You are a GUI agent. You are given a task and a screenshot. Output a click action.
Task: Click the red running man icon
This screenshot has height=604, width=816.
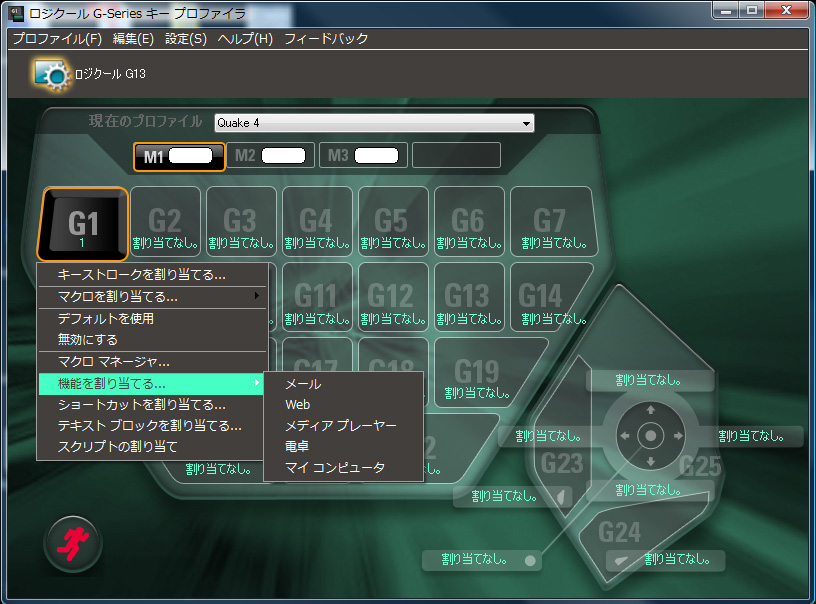coord(73,543)
